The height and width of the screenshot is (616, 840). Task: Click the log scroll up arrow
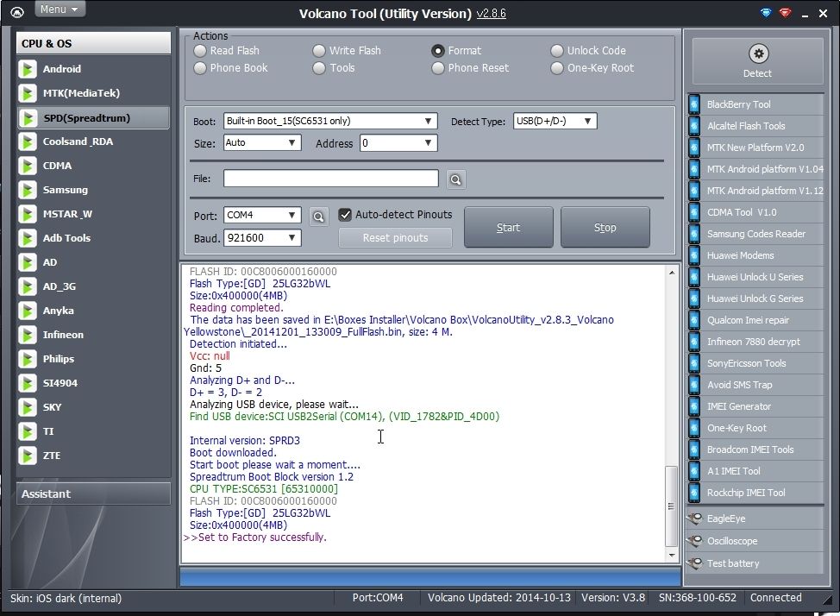[x=671, y=273]
